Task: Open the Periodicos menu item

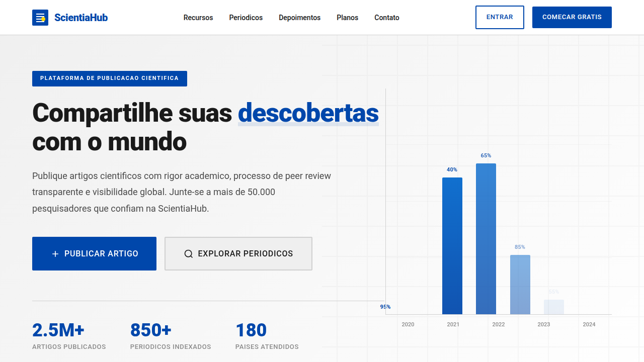Action: 246,18
